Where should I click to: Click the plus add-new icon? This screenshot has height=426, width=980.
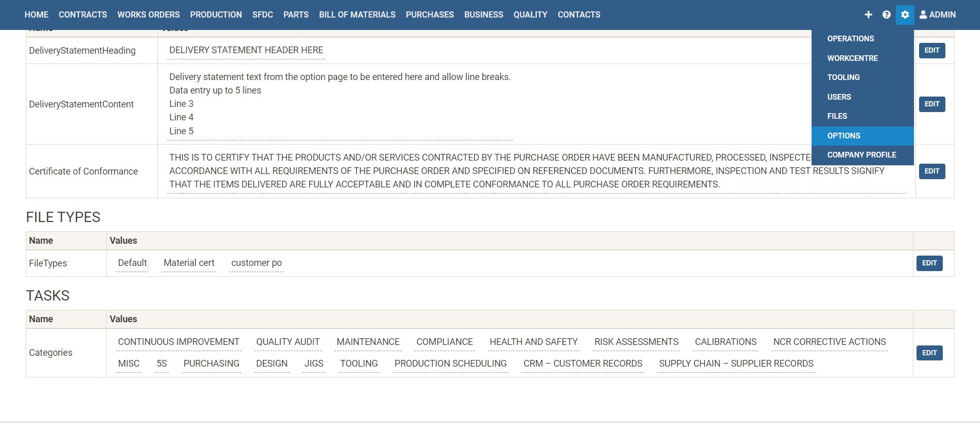click(868, 14)
